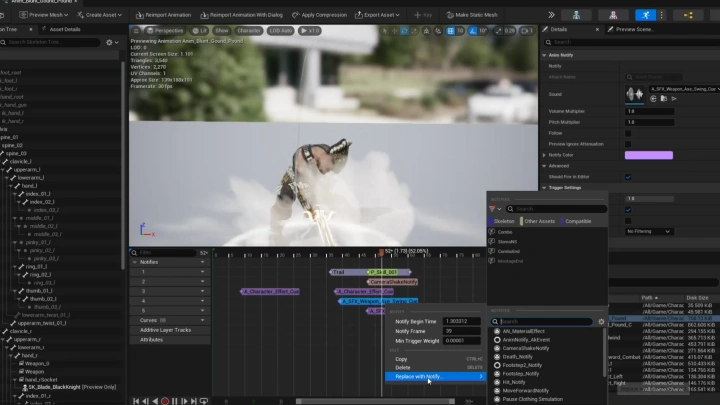This screenshot has width=720, height=405.
Task: Select Footstep2_Notify radio option
Action: 497,365
